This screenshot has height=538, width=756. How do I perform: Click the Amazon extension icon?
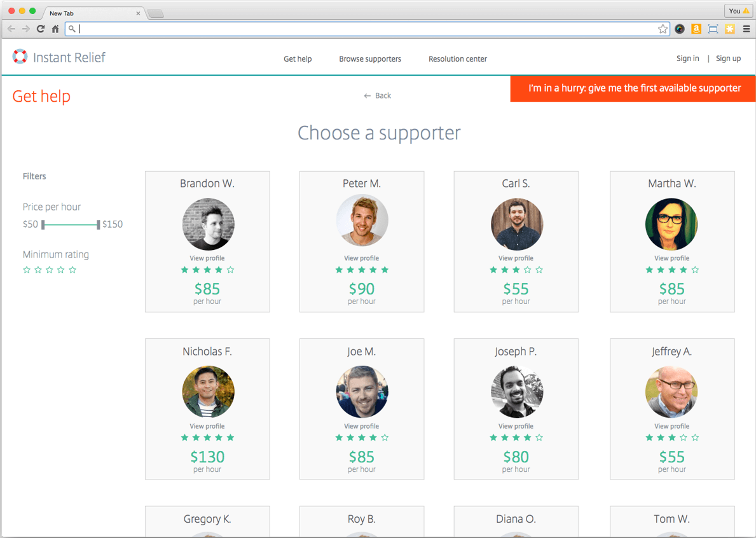pyautogui.click(x=696, y=29)
